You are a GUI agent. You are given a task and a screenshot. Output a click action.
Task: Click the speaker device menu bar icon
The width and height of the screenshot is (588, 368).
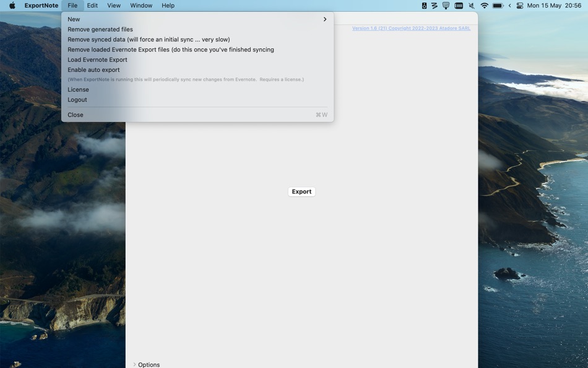tap(424, 6)
